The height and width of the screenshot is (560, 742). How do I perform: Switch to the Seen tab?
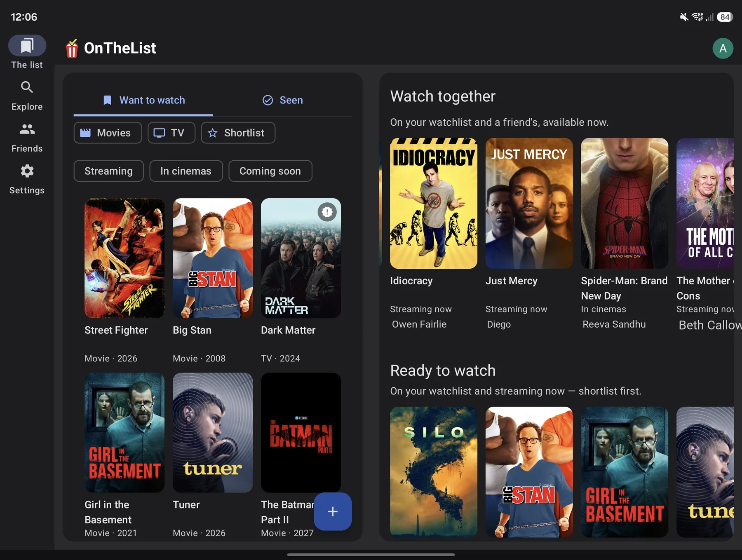click(x=282, y=100)
